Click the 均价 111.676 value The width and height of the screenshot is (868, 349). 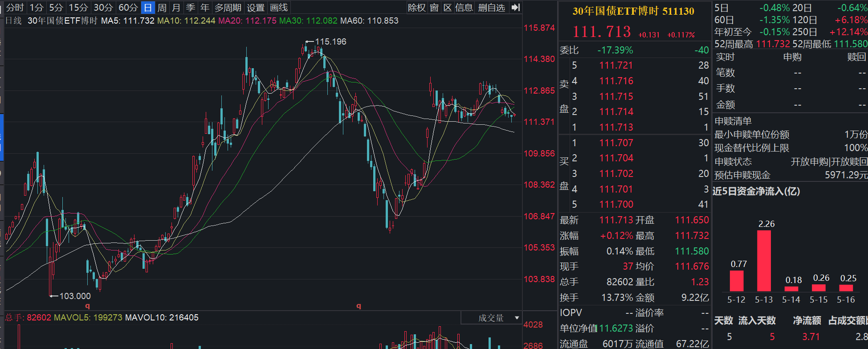coord(692,267)
